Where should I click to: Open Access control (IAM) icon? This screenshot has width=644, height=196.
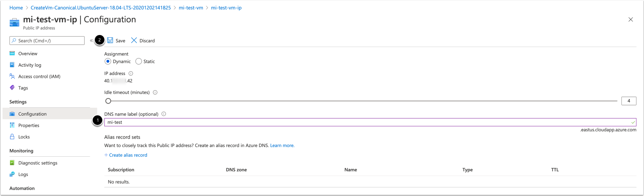(12, 76)
